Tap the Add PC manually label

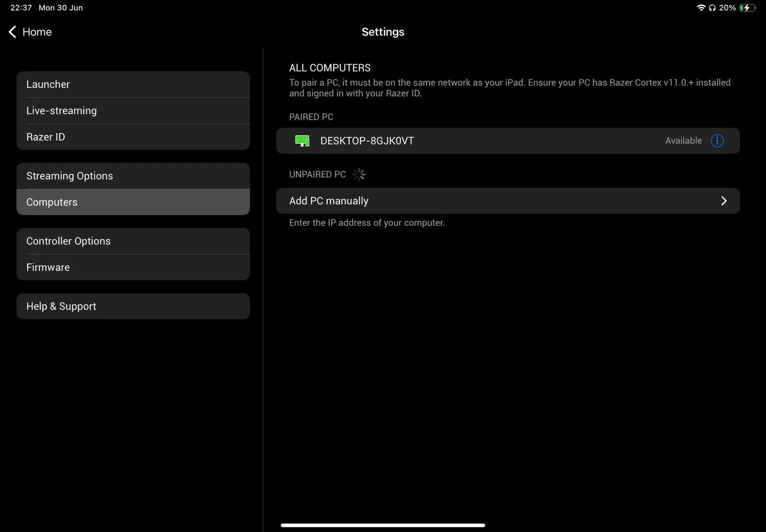coord(329,201)
